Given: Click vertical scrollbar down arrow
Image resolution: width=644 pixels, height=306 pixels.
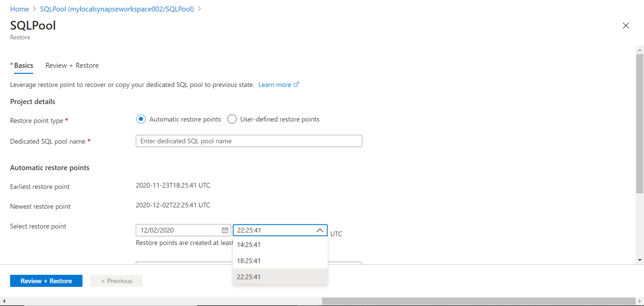Looking at the screenshot, I should pyautogui.click(x=640, y=260).
